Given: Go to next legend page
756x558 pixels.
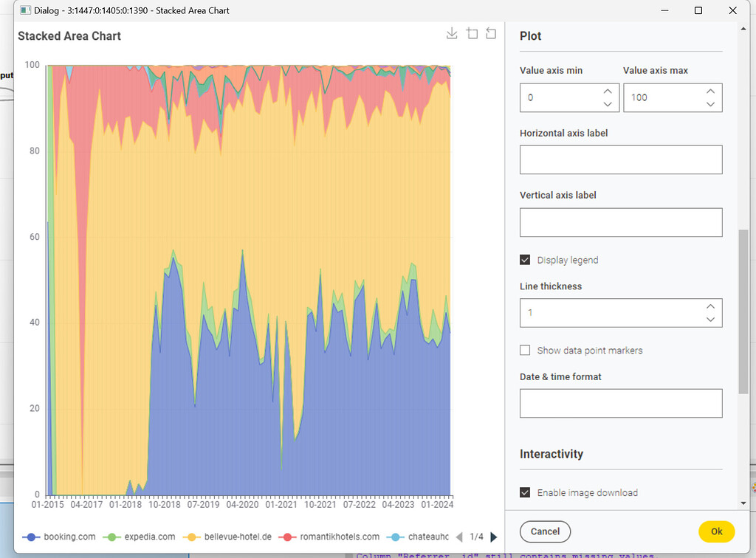Looking at the screenshot, I should click(494, 537).
